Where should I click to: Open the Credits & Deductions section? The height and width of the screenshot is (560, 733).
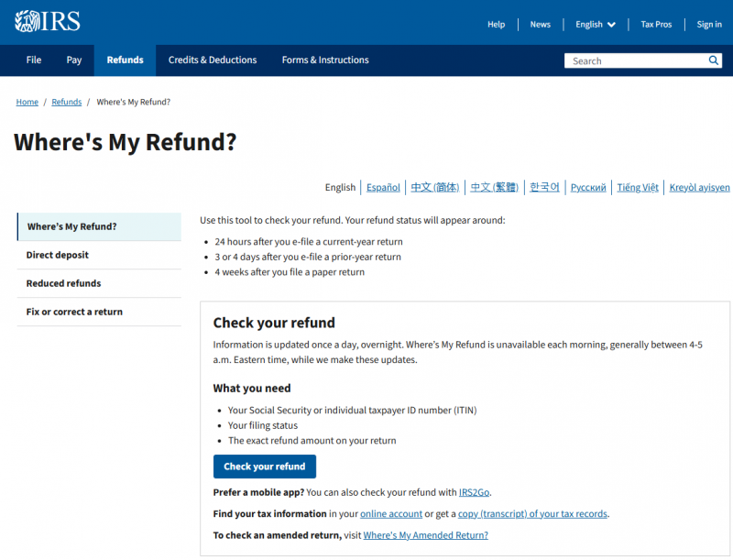pos(212,60)
